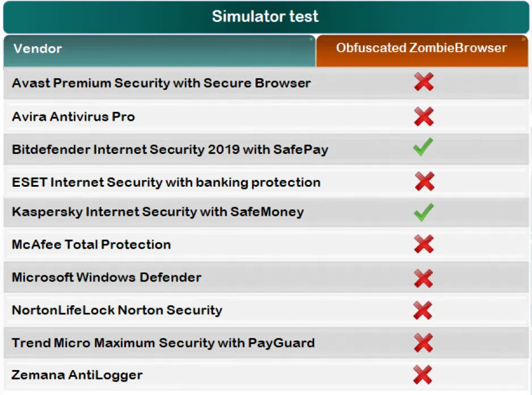Click the green checkmark for Bitdefender
This screenshot has width=532, height=395.
423,148
